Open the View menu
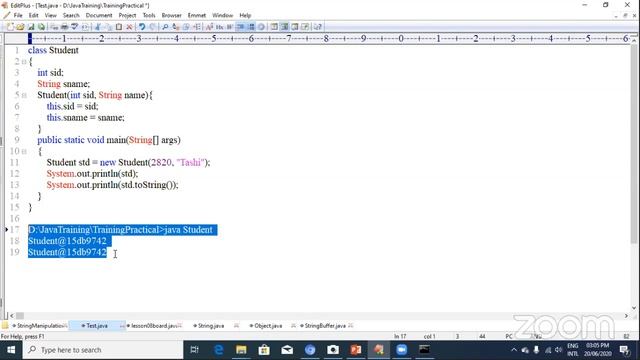The image size is (640, 360). (51, 16)
